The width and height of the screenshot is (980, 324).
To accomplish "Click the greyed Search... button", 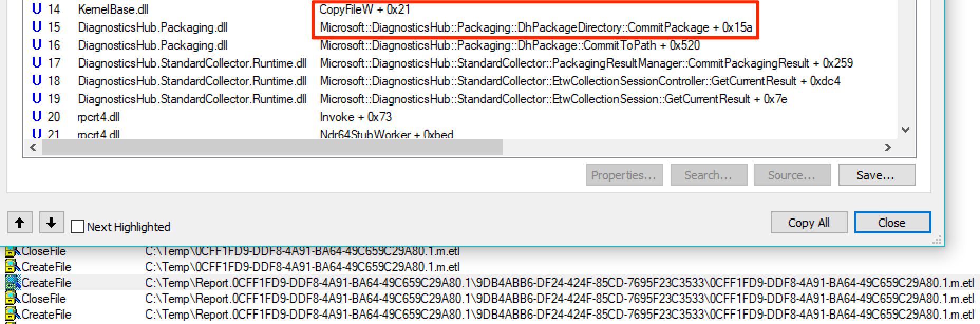I will [x=709, y=175].
